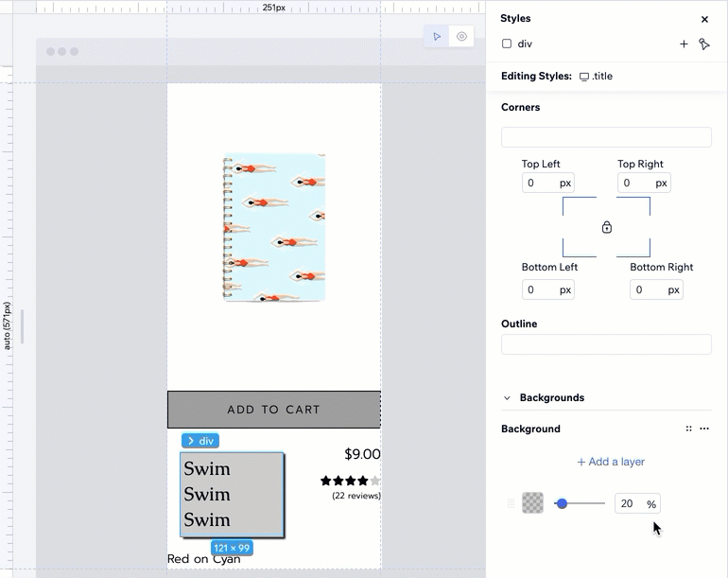The height and width of the screenshot is (578, 728).
Task: Select the play/select mode arrow button
Action: coord(437,36)
